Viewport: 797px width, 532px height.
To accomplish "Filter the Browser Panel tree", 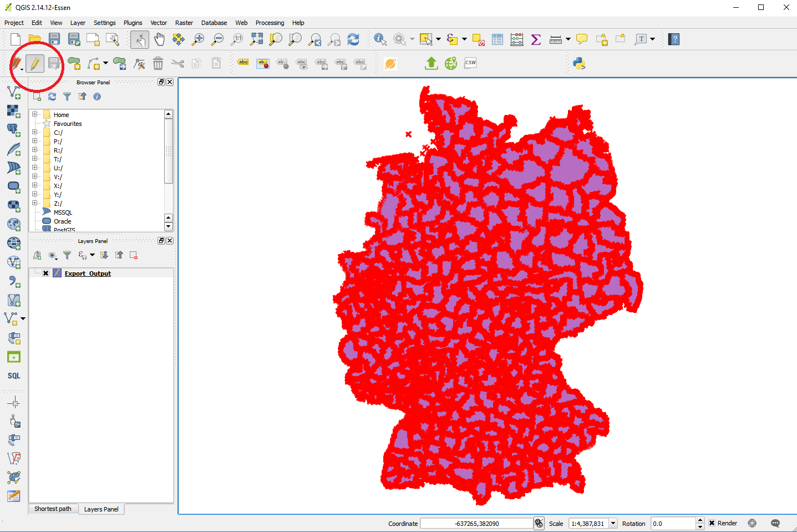I will tap(67, 97).
